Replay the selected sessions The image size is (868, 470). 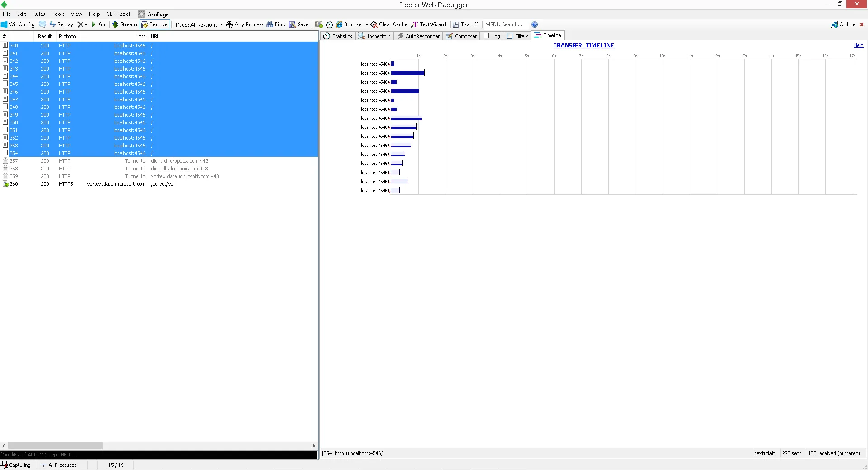(62, 24)
